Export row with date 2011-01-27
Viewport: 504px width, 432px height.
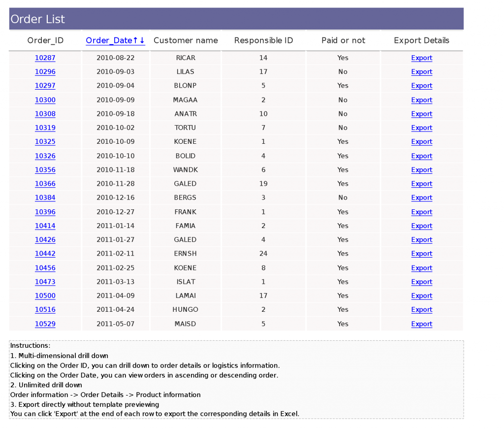422,239
